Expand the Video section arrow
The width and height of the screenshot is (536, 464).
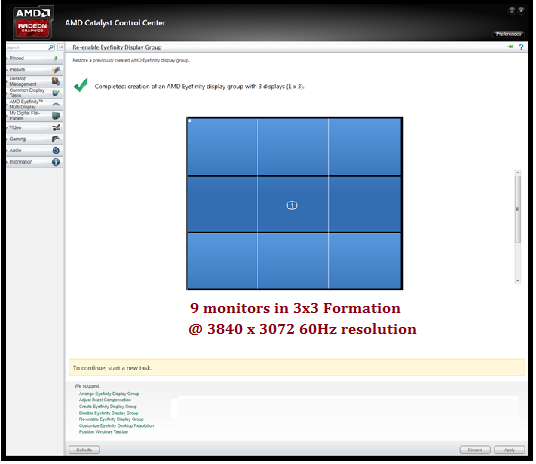[x=7, y=128]
